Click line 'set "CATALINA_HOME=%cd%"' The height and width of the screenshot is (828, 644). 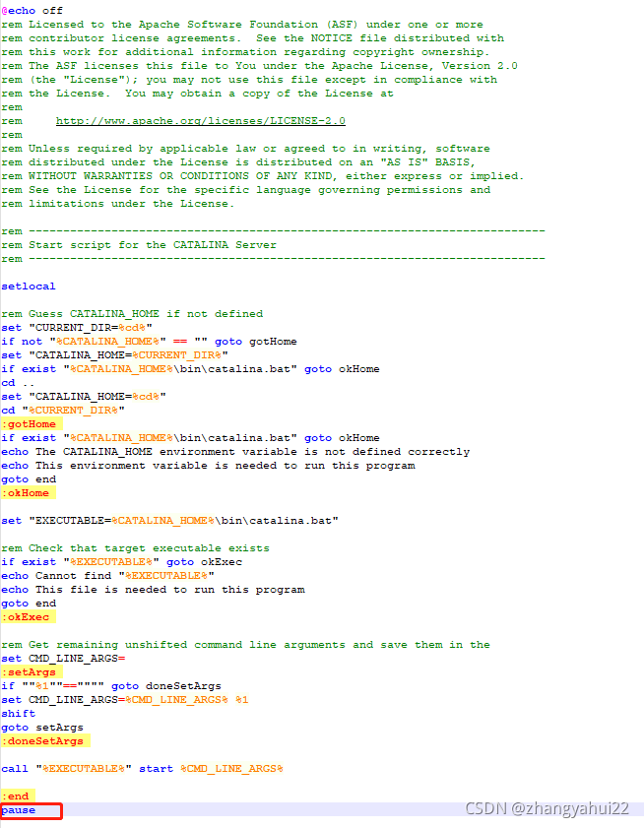point(84,397)
